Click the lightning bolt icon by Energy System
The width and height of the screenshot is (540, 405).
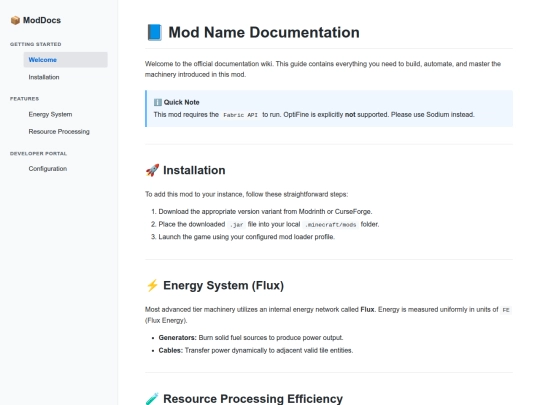152,285
